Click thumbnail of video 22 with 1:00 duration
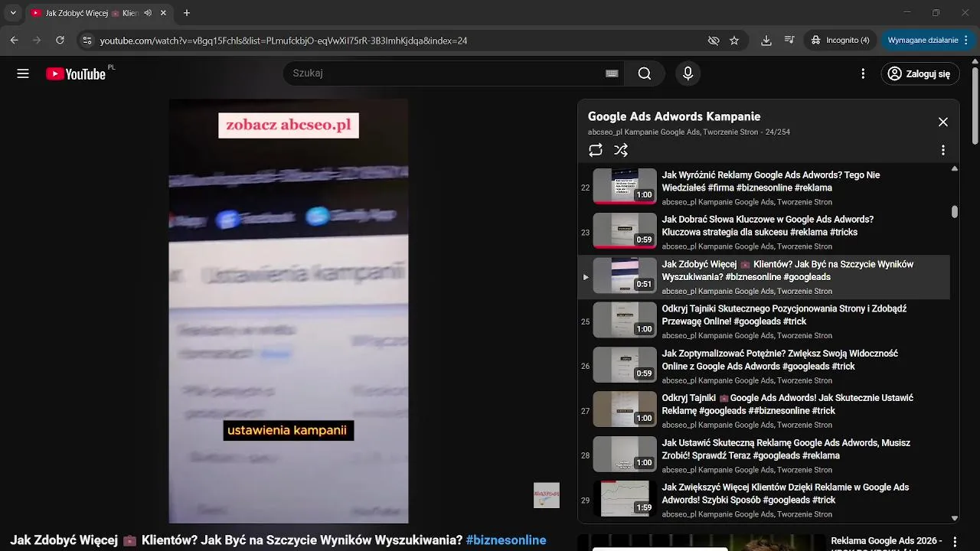Viewport: 980px width, 551px height. [x=625, y=186]
